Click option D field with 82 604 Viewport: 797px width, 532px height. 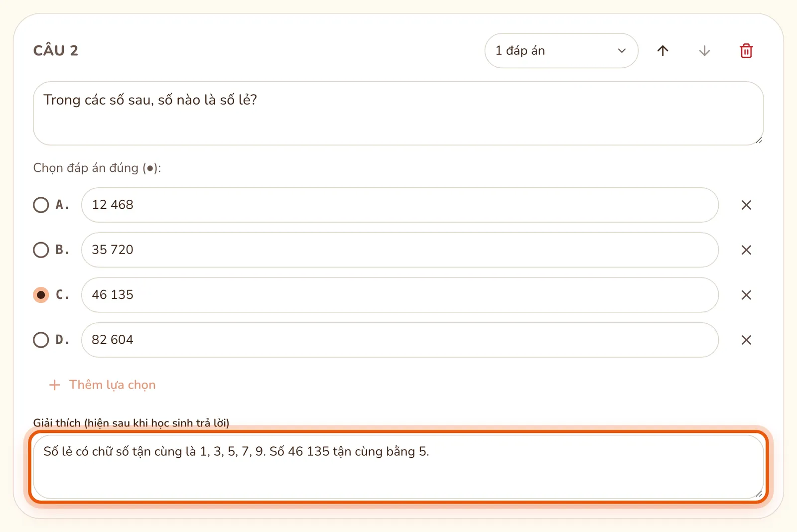400,340
